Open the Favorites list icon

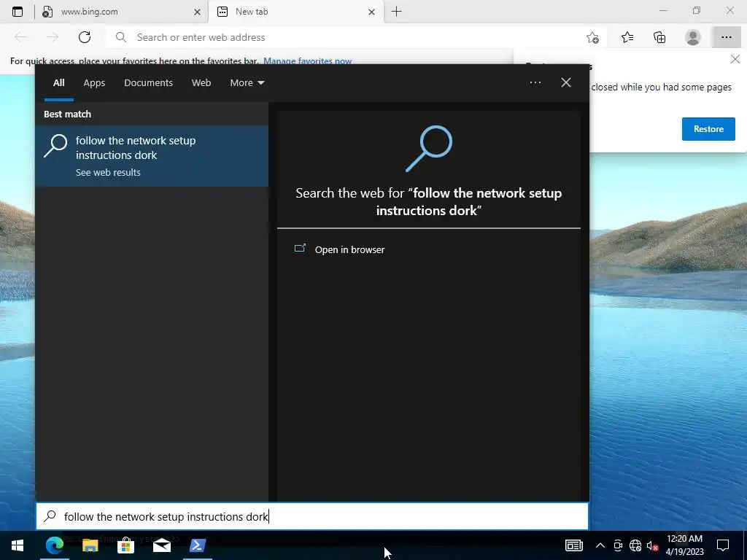point(627,37)
